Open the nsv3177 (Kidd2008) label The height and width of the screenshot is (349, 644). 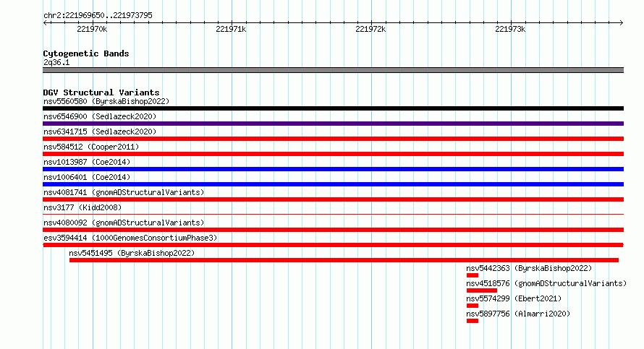(x=82, y=207)
